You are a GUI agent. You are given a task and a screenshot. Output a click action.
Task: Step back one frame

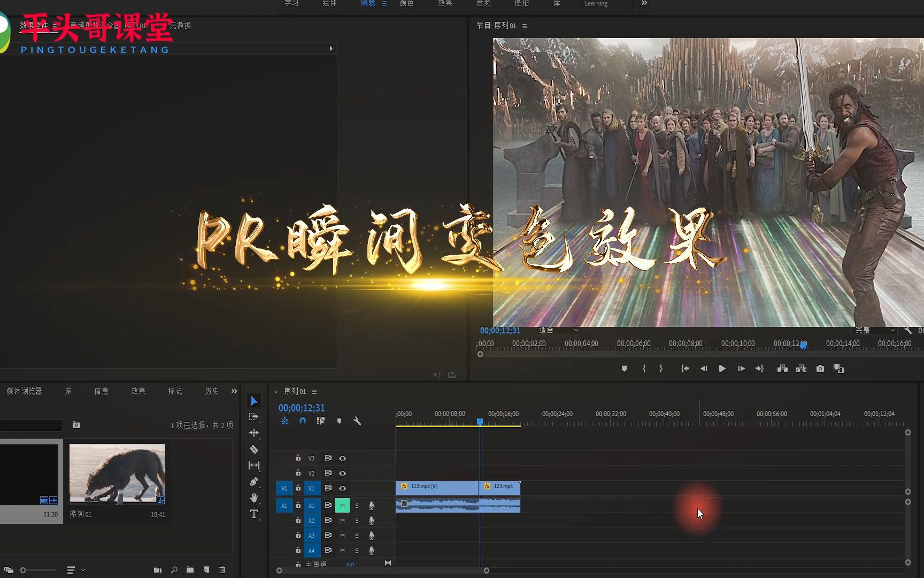[704, 369]
